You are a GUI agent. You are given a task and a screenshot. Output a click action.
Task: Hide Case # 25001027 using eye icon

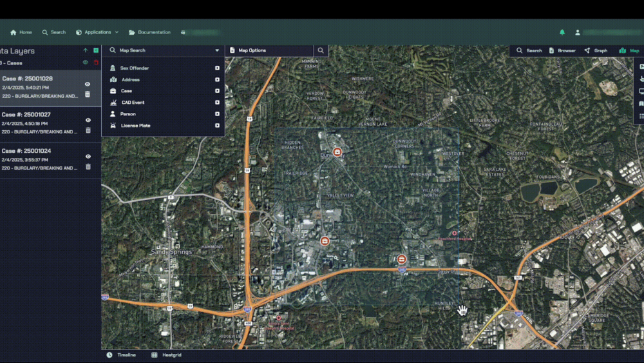click(x=88, y=120)
